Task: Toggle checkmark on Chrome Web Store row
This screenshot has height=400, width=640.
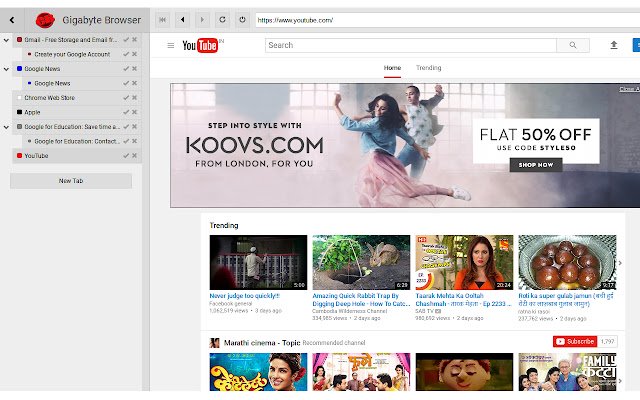Action: pyautogui.click(x=126, y=98)
